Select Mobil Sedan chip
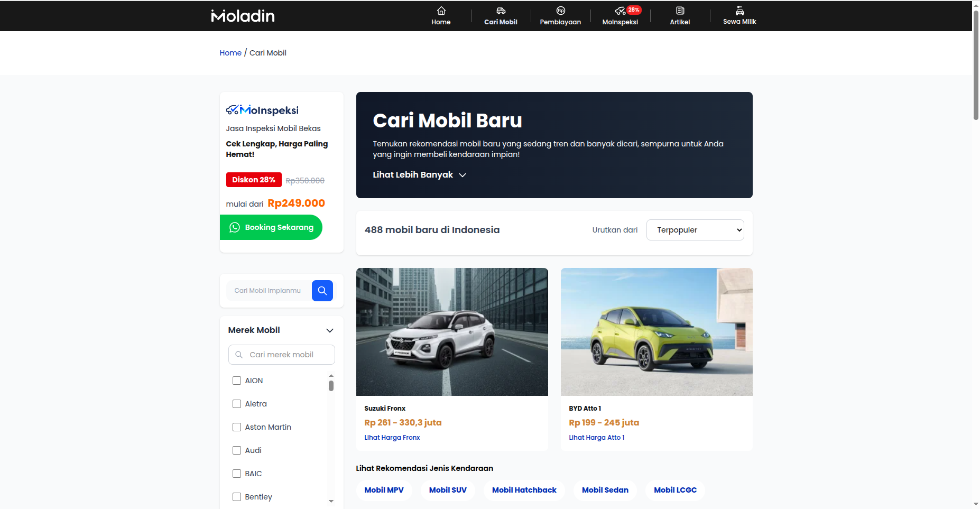This screenshot has width=980, height=509. (x=605, y=490)
